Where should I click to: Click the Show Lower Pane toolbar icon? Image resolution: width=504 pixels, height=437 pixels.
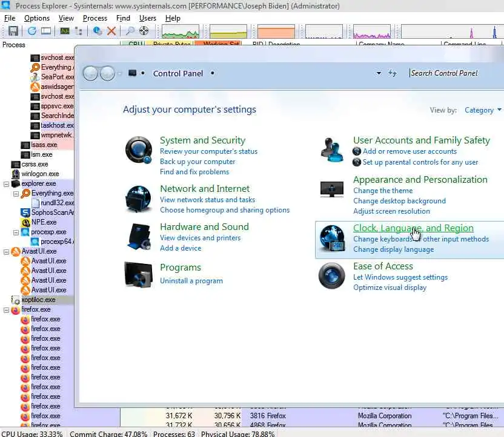pos(46,31)
